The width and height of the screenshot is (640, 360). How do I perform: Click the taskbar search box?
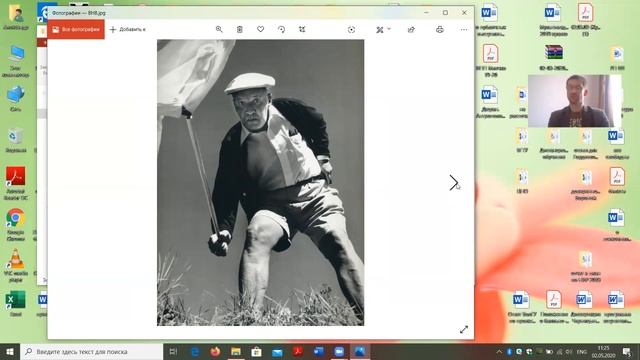(x=91, y=351)
